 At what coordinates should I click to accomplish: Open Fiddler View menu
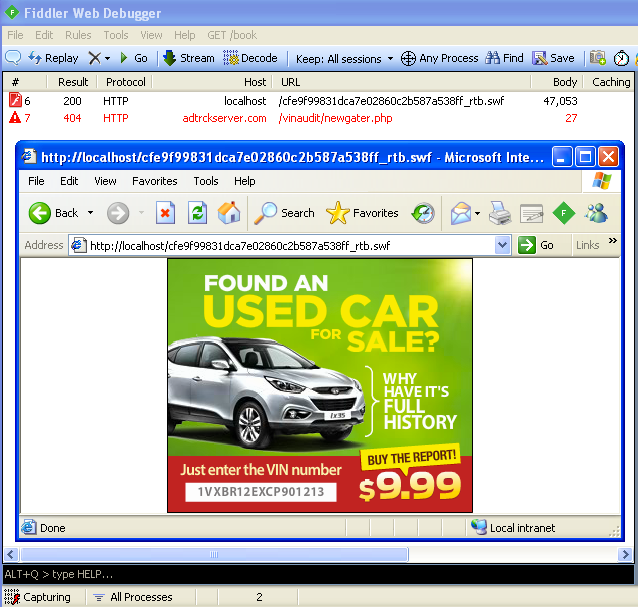pyautogui.click(x=151, y=35)
